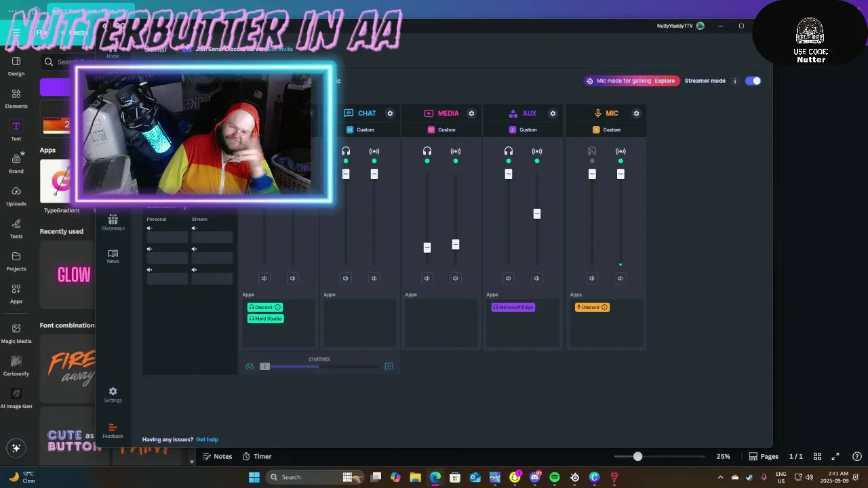The image size is (868, 488).
Task: Open Sonar Giveaways section
Action: [x=113, y=222]
